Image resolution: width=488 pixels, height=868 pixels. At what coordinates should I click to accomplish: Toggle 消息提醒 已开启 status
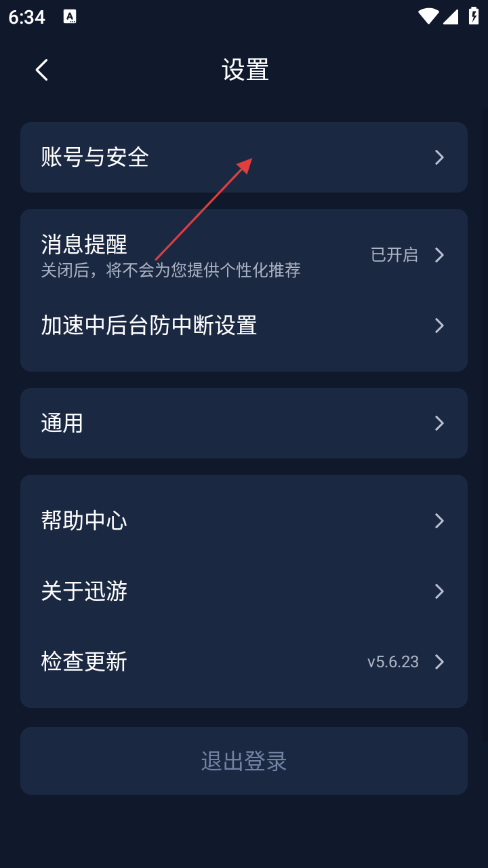(394, 255)
